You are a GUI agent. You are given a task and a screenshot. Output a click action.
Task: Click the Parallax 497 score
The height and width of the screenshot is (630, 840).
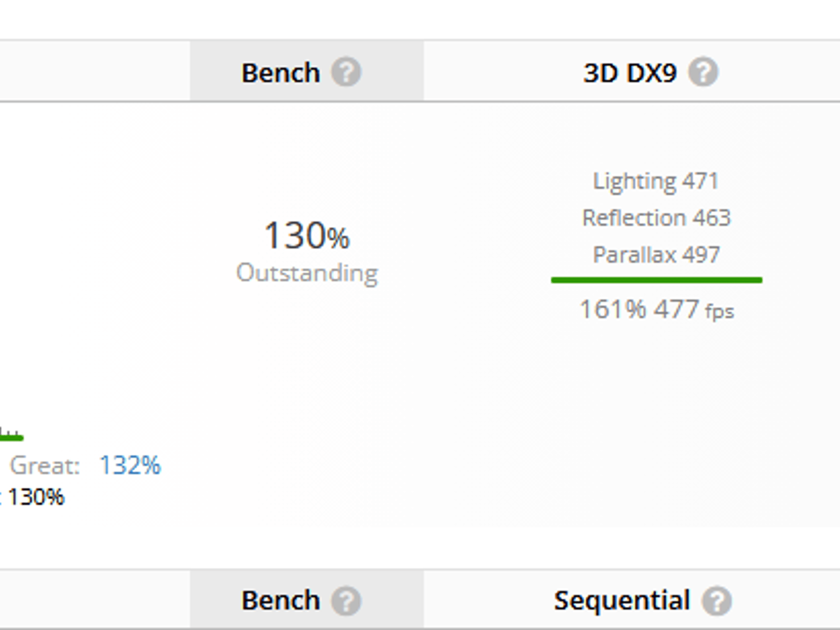click(656, 254)
